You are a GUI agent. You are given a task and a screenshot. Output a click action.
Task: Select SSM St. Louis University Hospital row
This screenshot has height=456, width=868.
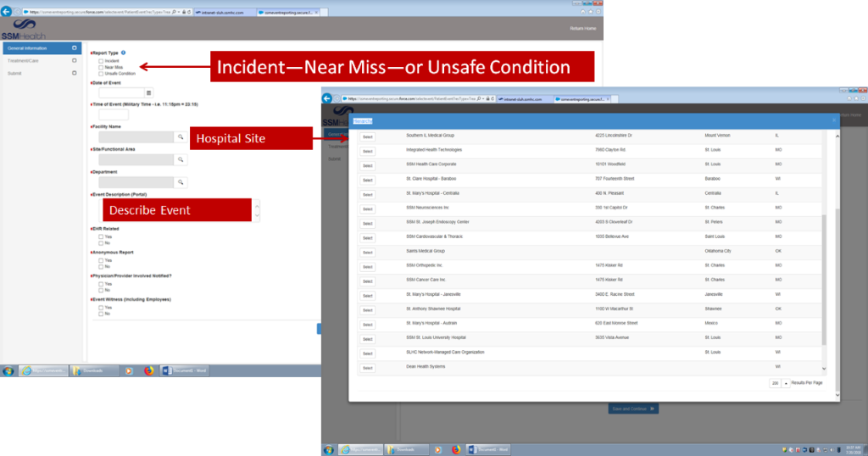368,339
